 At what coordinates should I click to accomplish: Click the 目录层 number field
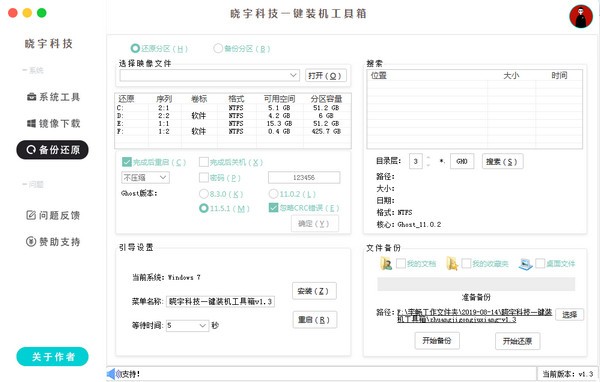416,161
